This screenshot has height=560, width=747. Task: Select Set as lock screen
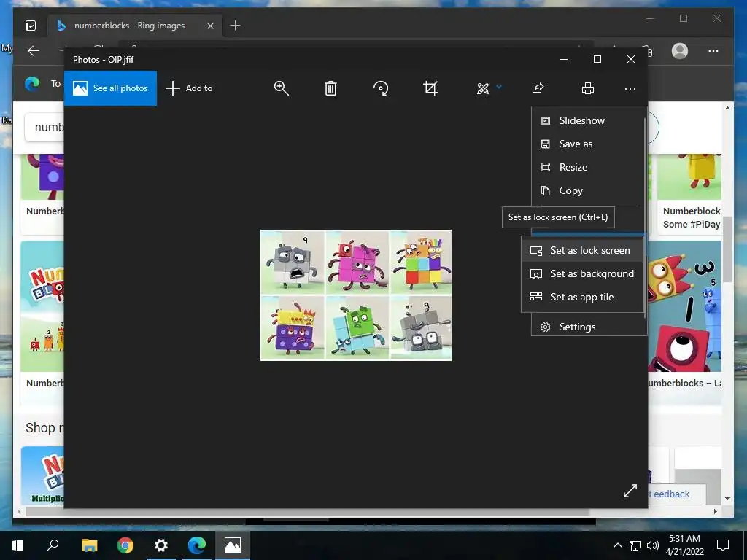point(583,251)
